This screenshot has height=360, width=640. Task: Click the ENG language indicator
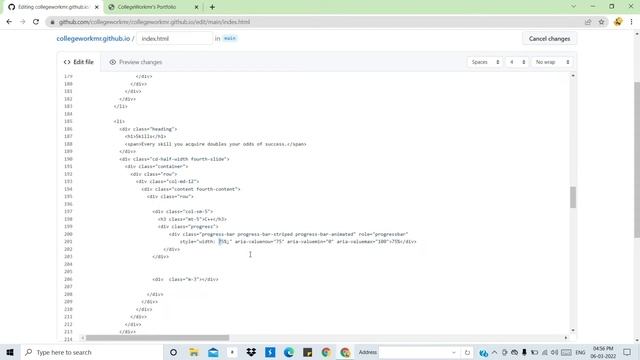(580, 352)
